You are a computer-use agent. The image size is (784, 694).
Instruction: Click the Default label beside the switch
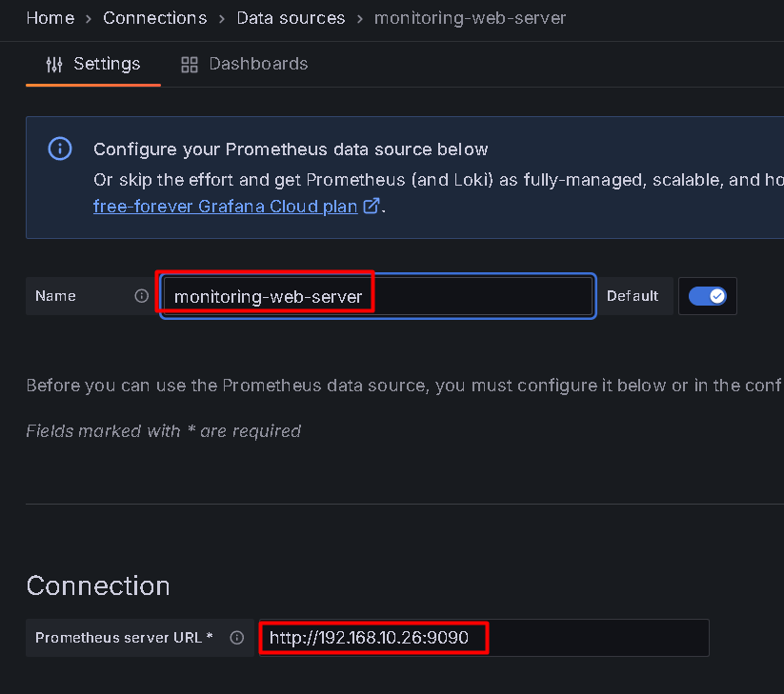[x=633, y=296]
